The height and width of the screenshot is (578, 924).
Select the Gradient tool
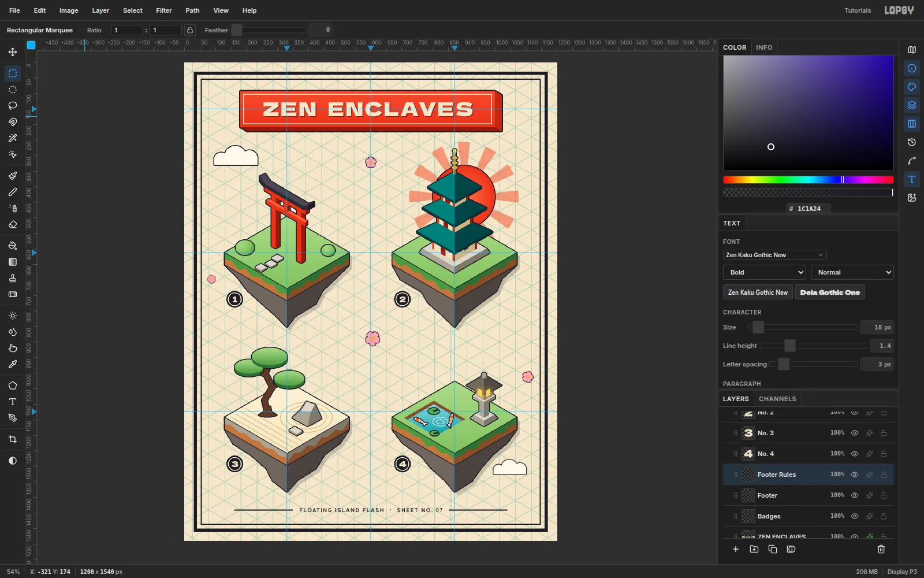[x=13, y=262]
